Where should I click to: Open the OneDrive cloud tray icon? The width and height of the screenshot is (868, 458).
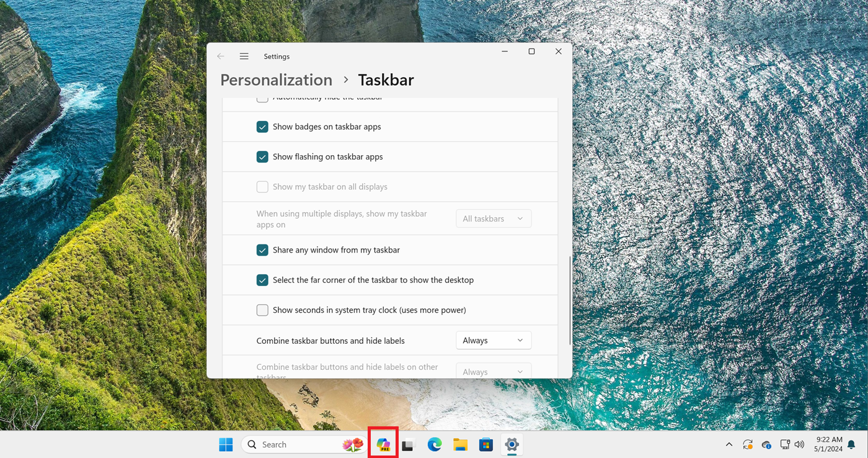pos(766,444)
